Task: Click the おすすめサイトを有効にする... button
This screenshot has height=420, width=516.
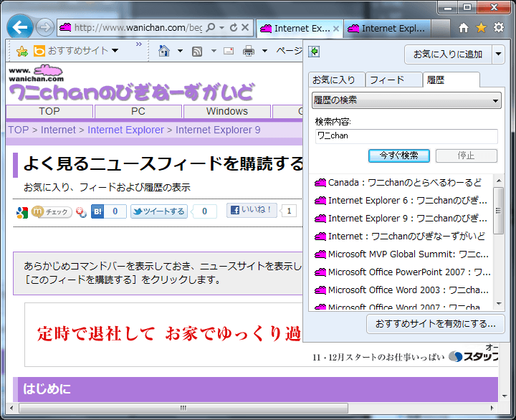Action: click(435, 324)
